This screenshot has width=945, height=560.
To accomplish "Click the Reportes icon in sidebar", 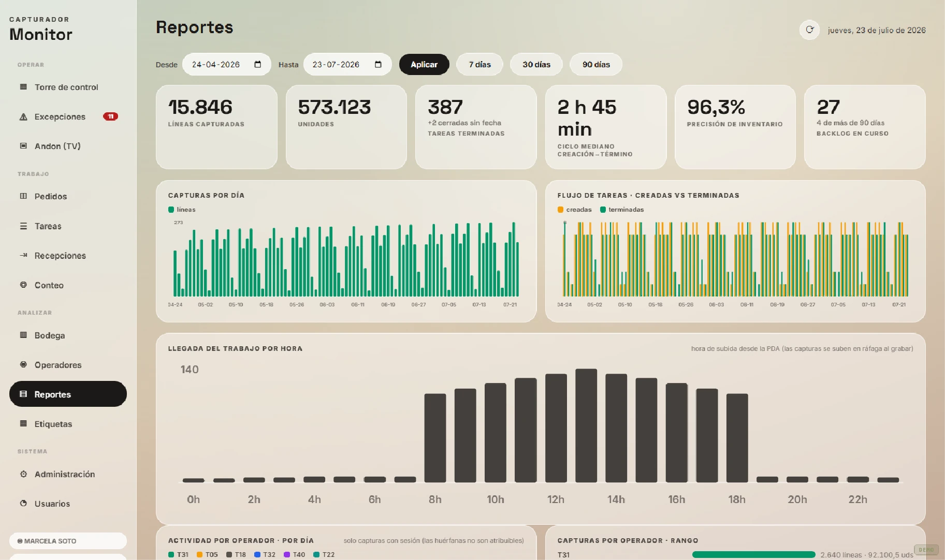I will (23, 394).
